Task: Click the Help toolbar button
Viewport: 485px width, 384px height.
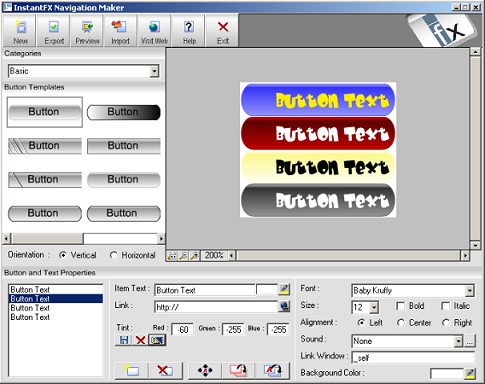Action: tap(189, 31)
